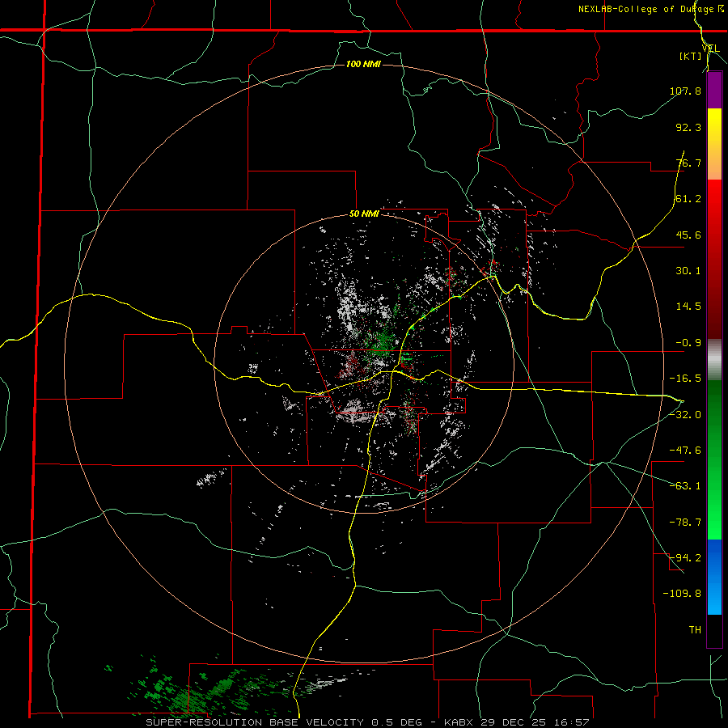The image size is (728, 728).
Task: Click the -109.8 scale value
Action: 682,594
